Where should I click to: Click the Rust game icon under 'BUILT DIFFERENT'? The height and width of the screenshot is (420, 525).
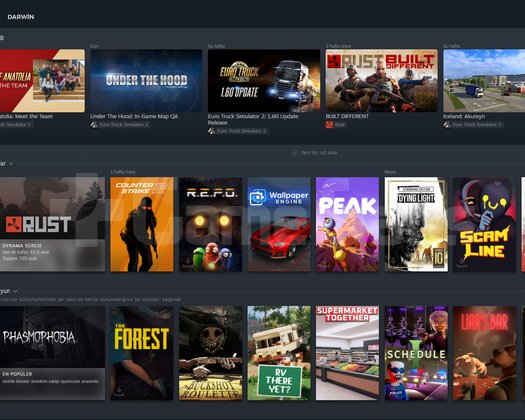[329, 125]
